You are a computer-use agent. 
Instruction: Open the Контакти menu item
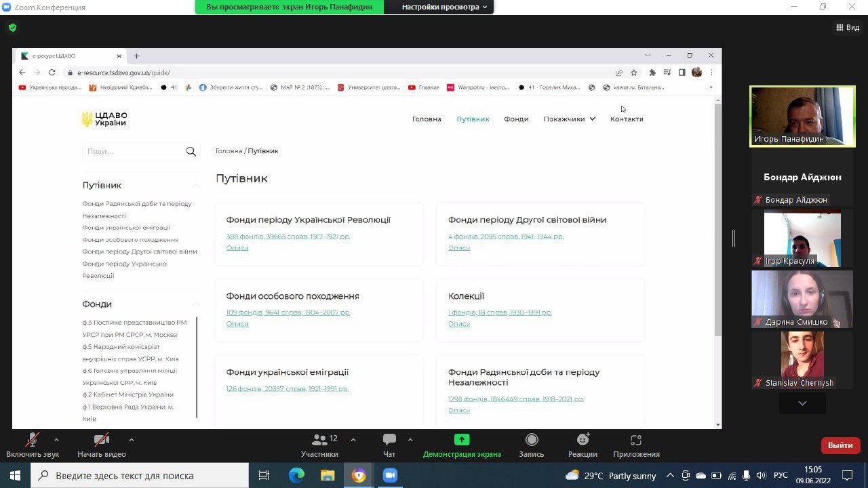click(626, 119)
